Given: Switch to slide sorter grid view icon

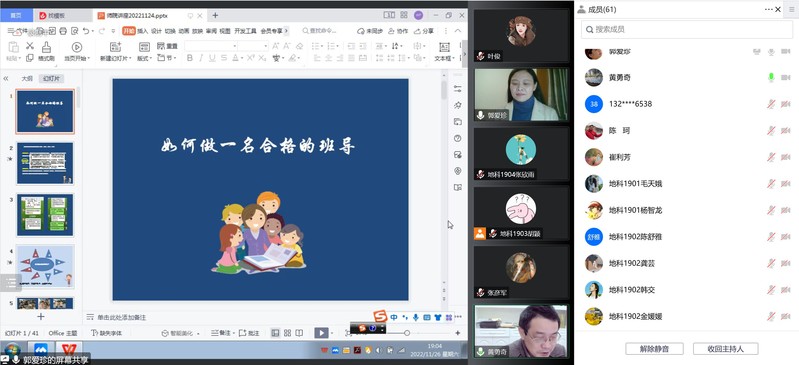Looking at the screenshot, I should click(287, 333).
